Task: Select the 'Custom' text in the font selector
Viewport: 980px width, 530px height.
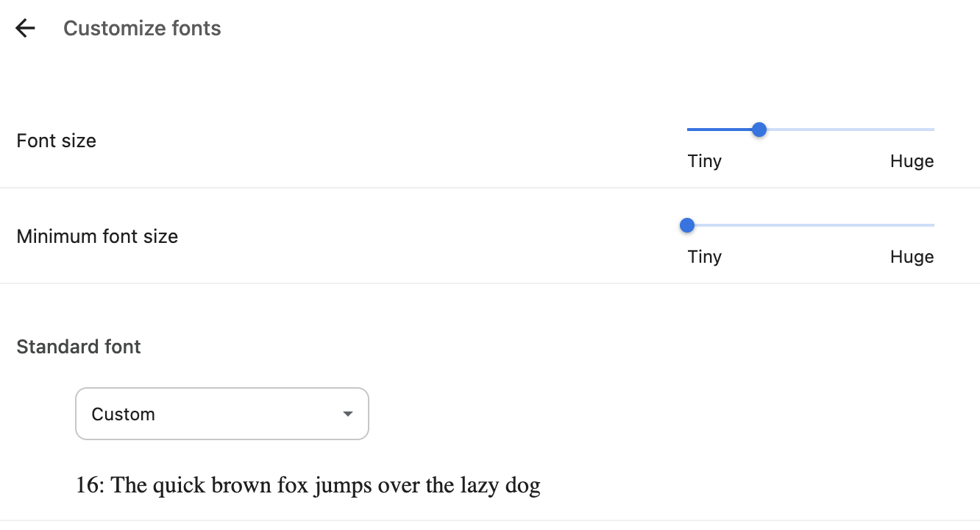Action: [123, 414]
